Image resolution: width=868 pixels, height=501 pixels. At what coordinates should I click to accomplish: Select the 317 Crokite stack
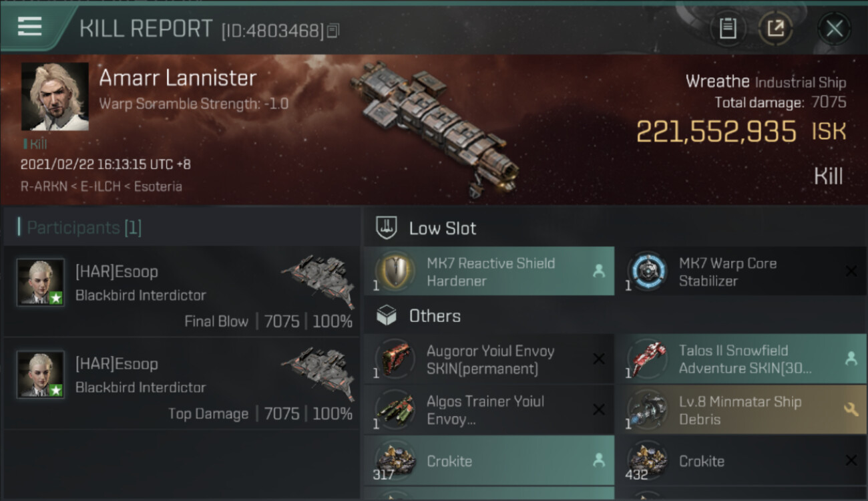point(489,461)
